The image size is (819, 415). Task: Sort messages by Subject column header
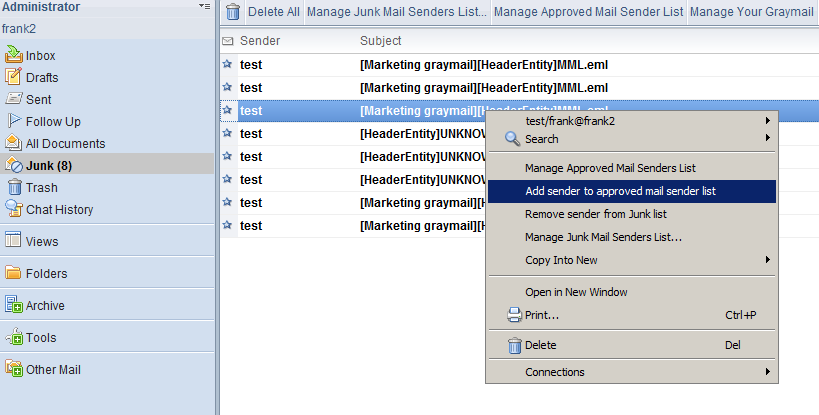381,41
